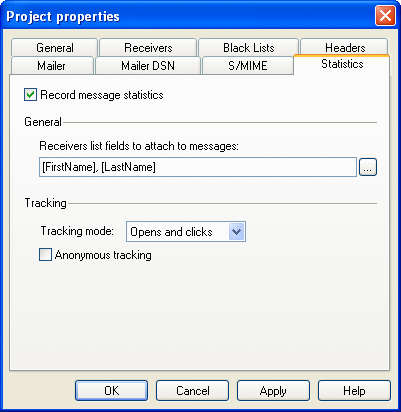Open the General tab

click(x=54, y=48)
